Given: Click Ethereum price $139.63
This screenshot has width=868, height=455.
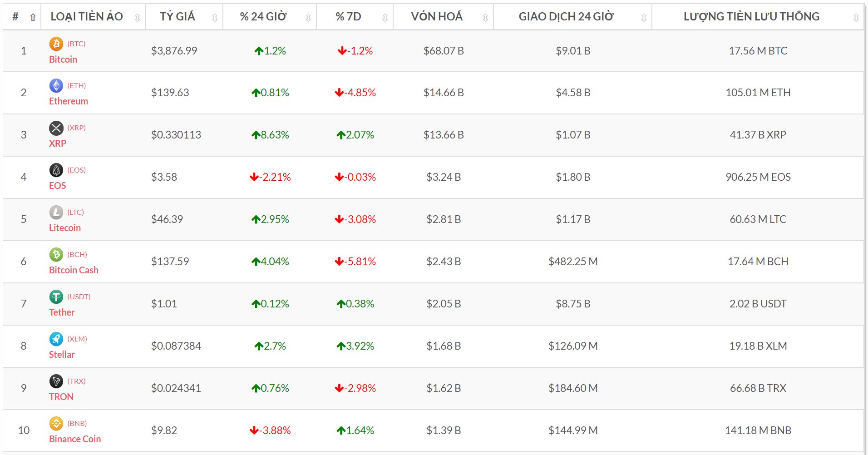Looking at the screenshot, I should pyautogui.click(x=170, y=93).
